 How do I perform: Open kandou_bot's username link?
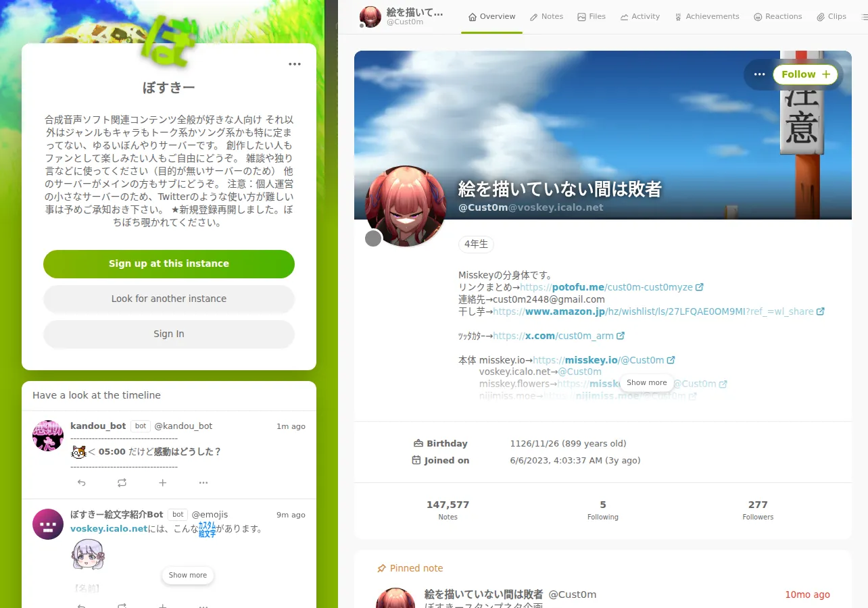point(98,426)
